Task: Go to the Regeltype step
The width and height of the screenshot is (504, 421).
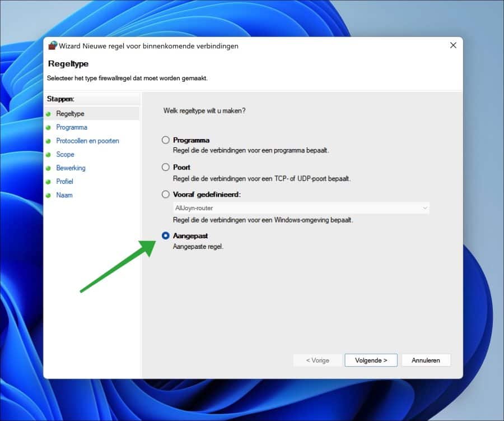Action: pos(70,114)
